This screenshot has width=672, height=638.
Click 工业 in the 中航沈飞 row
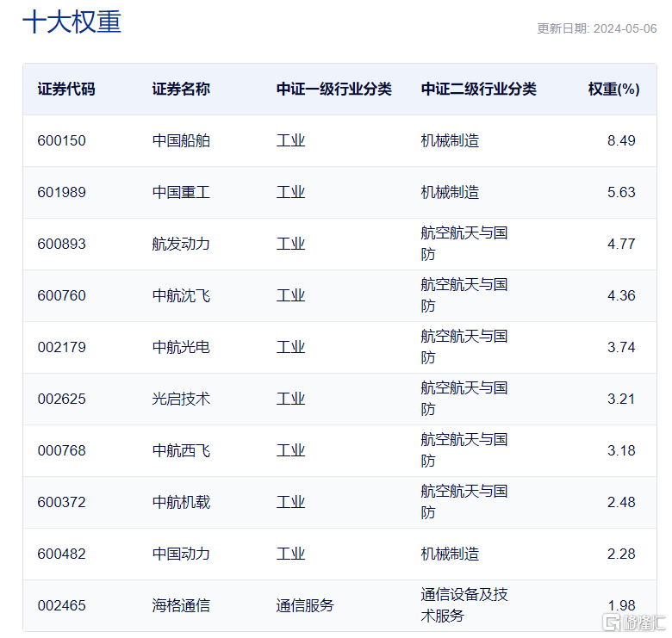(x=290, y=295)
